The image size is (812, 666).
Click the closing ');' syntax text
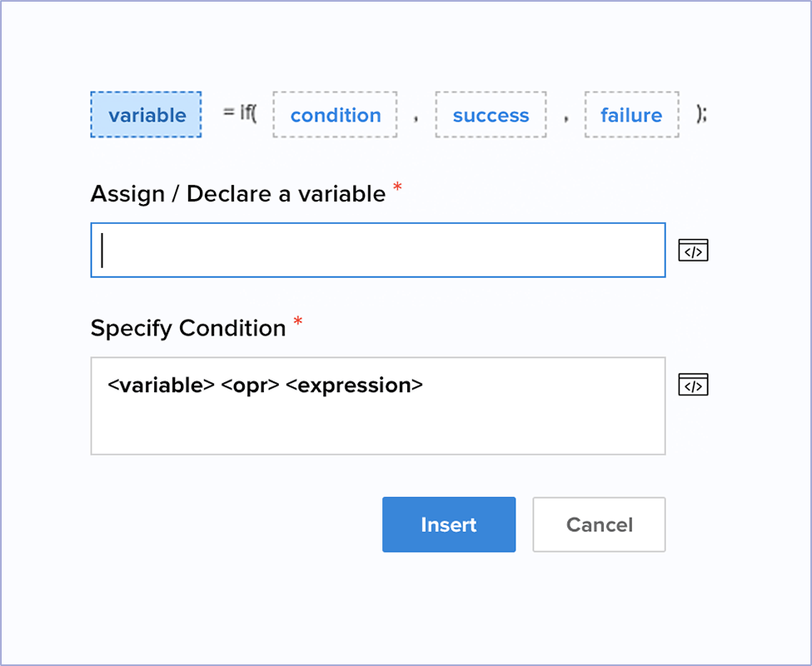[x=701, y=114]
